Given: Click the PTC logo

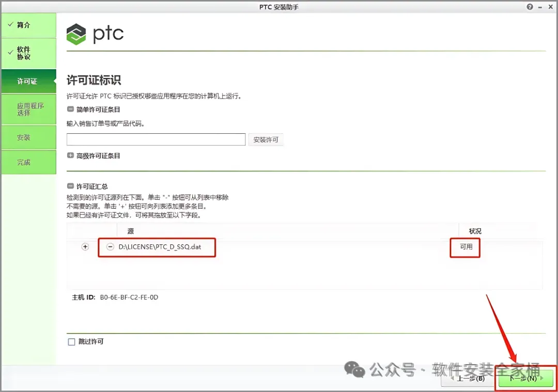Looking at the screenshot, I should click(x=95, y=34).
